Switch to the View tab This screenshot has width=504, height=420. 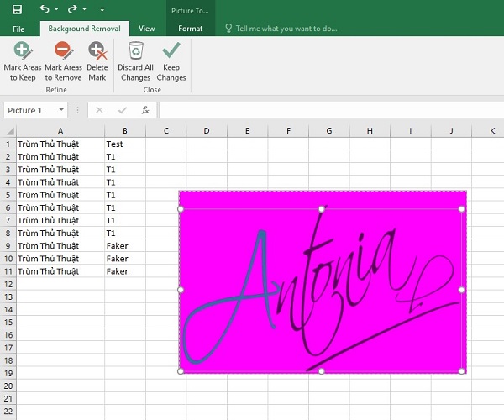(x=147, y=29)
